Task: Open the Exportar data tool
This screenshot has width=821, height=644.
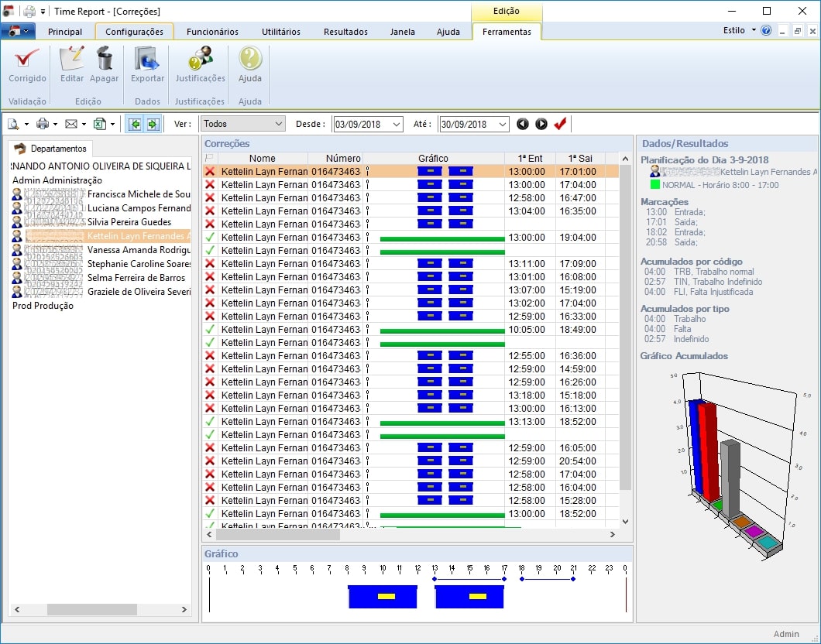Action: [x=147, y=60]
